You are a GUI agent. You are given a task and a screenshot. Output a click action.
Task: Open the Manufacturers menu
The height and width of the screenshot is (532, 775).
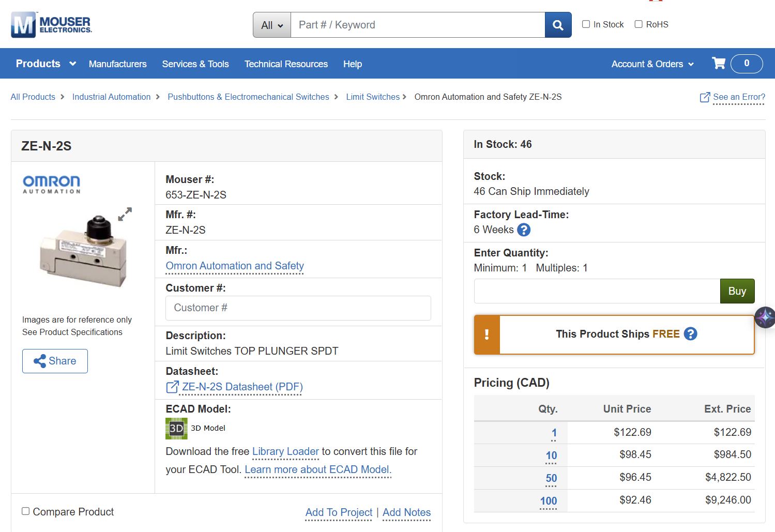click(x=117, y=64)
